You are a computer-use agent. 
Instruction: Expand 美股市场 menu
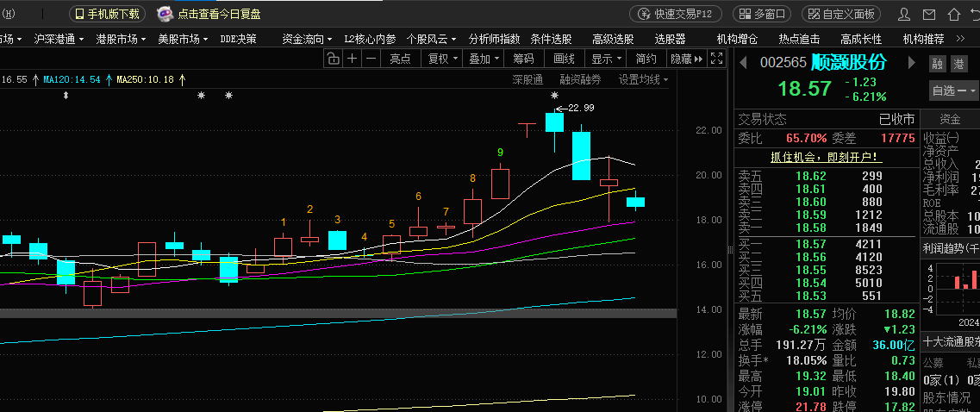(183, 39)
